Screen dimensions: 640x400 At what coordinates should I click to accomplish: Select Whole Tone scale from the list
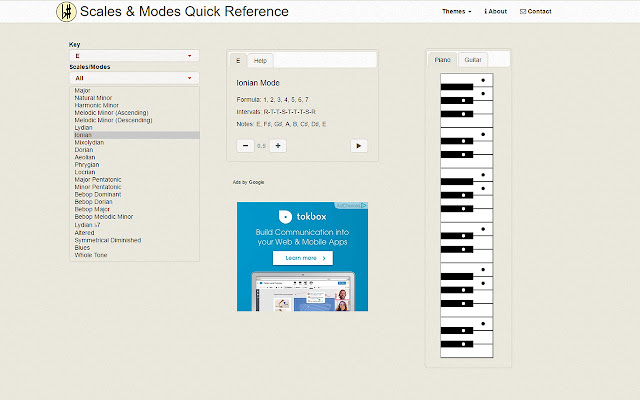coord(91,255)
